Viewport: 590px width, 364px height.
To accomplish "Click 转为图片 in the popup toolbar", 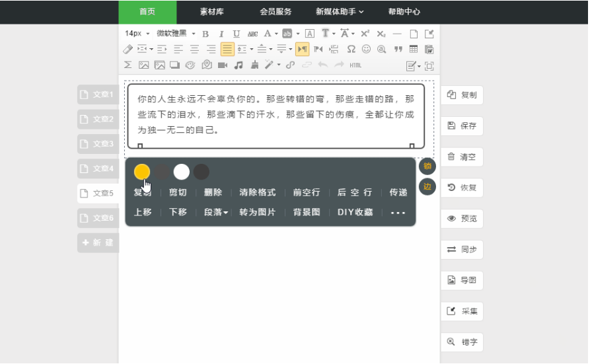I will [x=258, y=212].
